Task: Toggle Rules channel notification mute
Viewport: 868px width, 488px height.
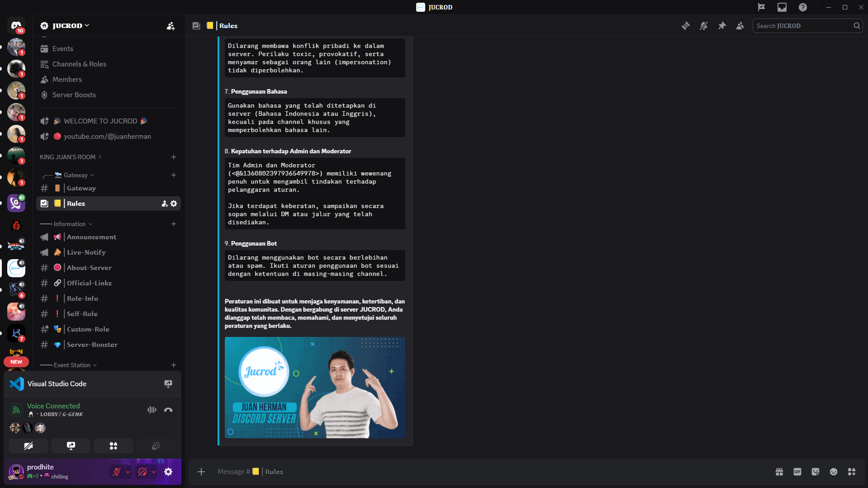Action: [x=704, y=26]
